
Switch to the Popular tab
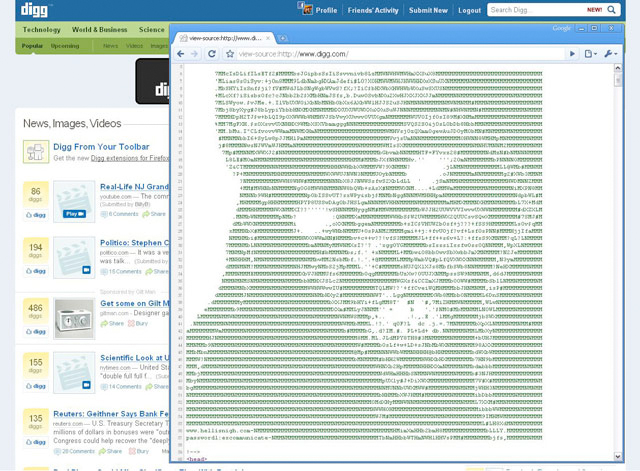coord(32,46)
